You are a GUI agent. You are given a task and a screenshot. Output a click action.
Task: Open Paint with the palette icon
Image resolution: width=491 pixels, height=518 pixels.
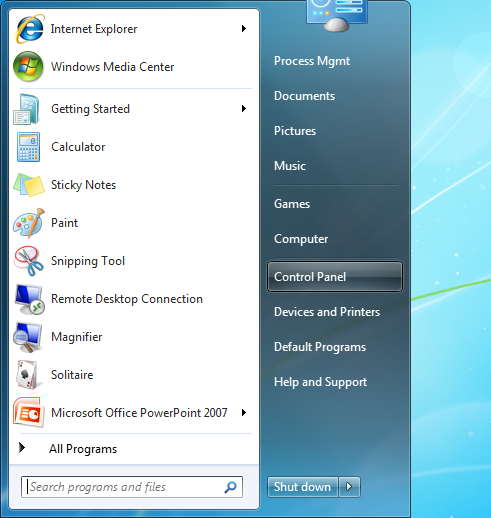[29, 223]
